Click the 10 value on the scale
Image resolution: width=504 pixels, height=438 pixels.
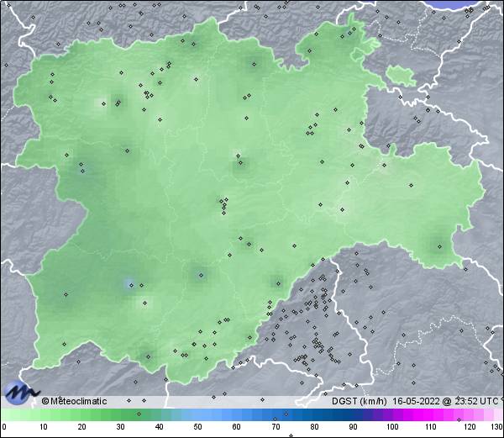pos(44,427)
